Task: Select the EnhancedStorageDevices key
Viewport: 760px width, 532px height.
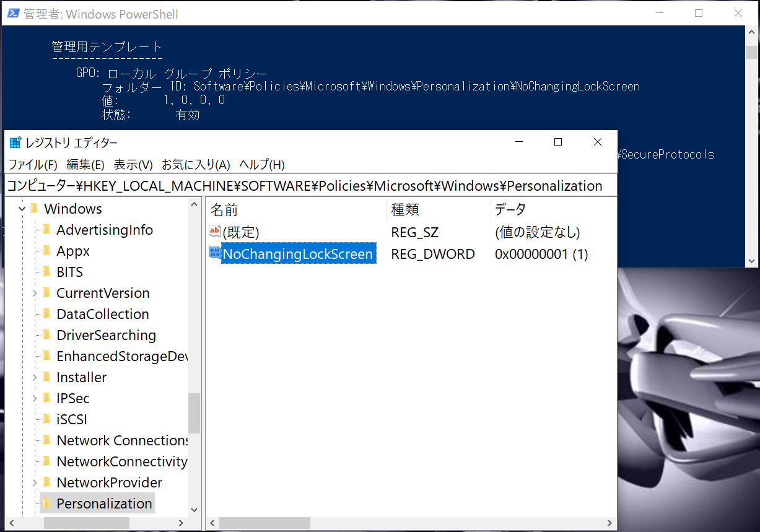Action: 121,356
